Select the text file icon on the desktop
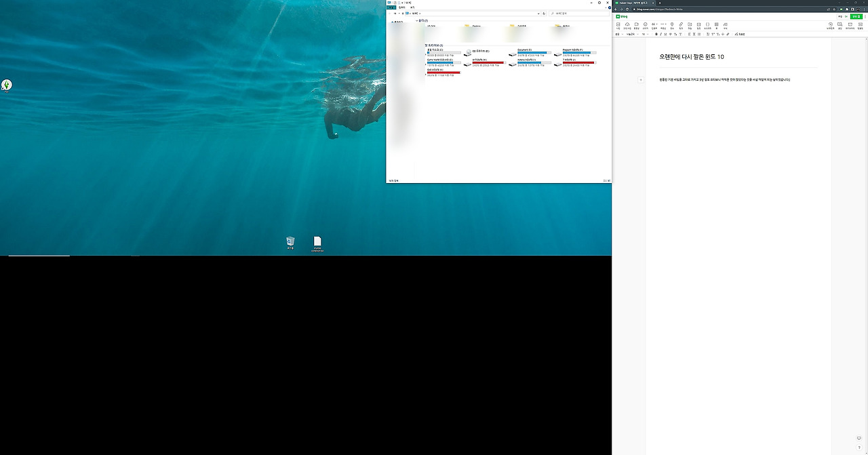The image size is (868, 455). pos(317,244)
